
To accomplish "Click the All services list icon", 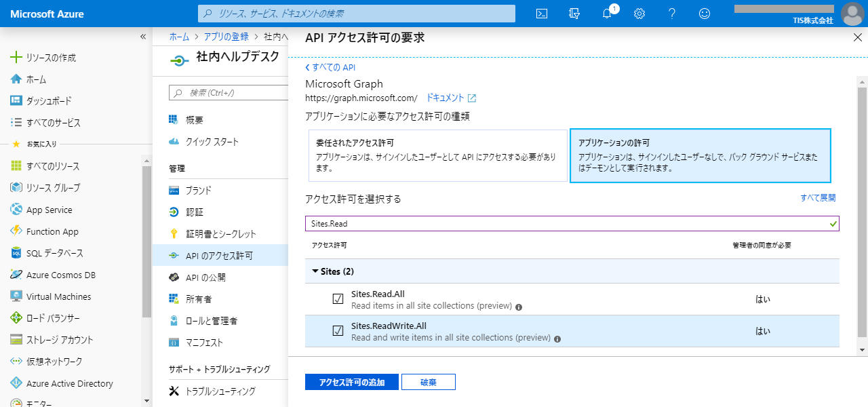I will click(x=16, y=123).
